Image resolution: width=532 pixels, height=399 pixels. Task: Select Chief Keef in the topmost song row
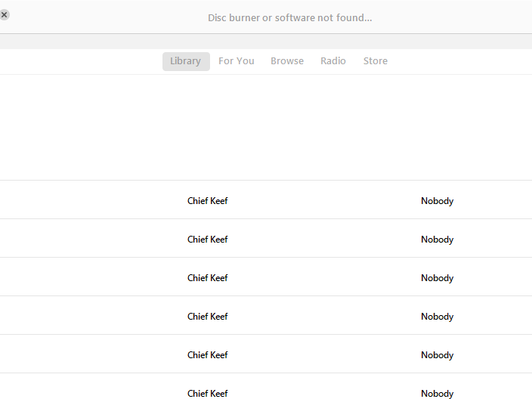[207, 201]
